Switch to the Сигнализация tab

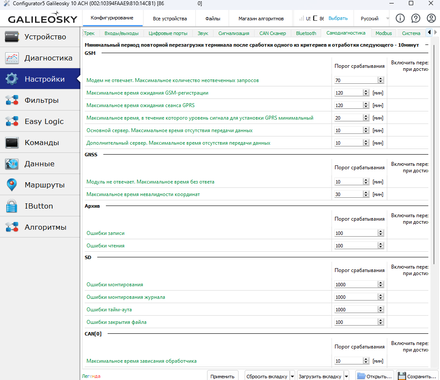point(234,33)
